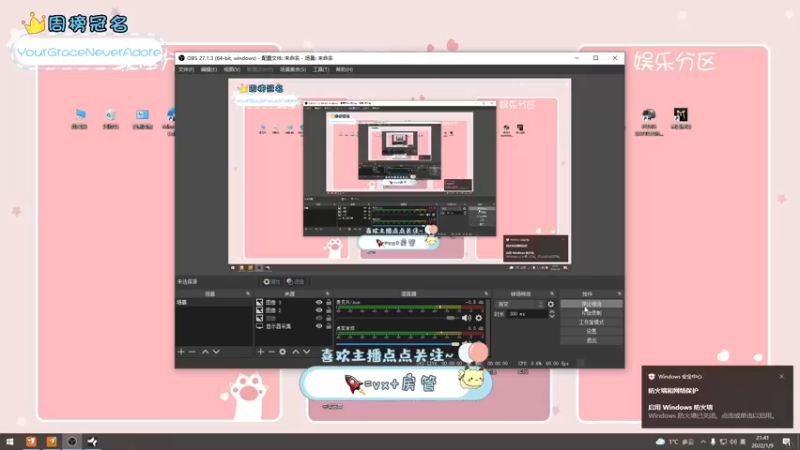The height and width of the screenshot is (450, 800).
Task: Mute the 麦克风/Aux channel
Action: pyautogui.click(x=466, y=318)
